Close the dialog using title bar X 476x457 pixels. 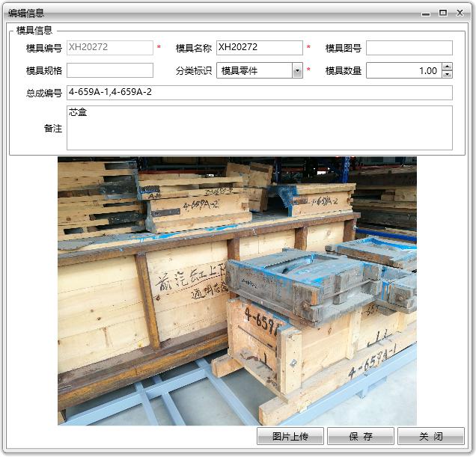[460, 13]
